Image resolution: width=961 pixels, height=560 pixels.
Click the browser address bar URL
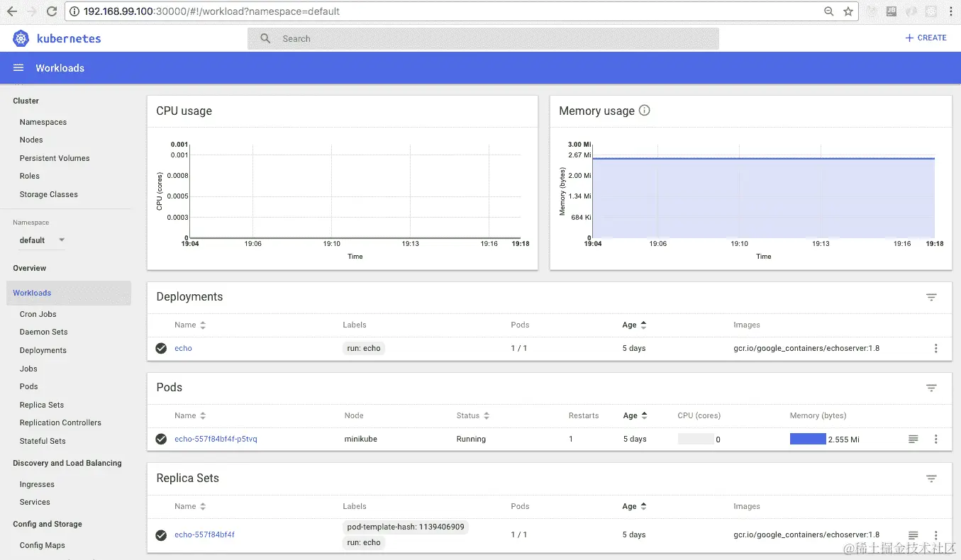211,11
